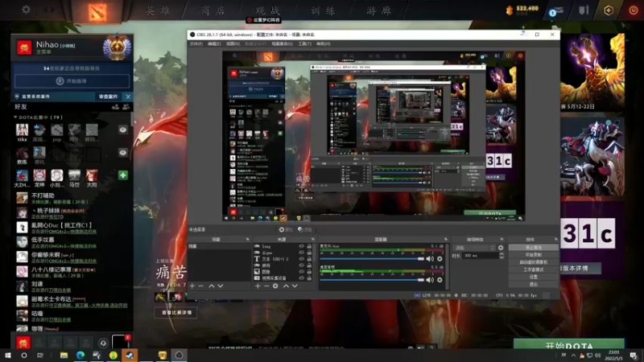Open source properties gear below sources list
Image resolution: width=644 pixels, height=362 pixels.
point(275,286)
